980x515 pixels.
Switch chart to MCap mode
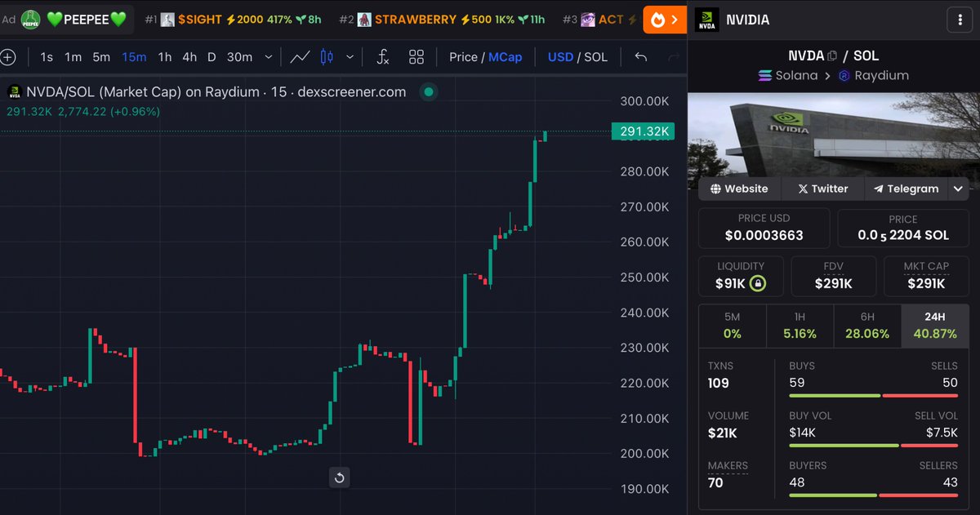[x=506, y=57]
